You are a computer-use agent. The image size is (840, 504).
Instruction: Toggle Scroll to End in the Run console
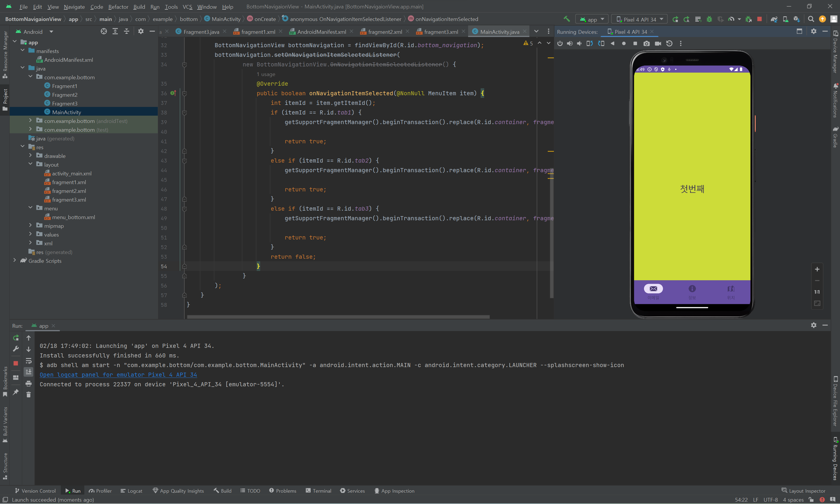click(29, 372)
